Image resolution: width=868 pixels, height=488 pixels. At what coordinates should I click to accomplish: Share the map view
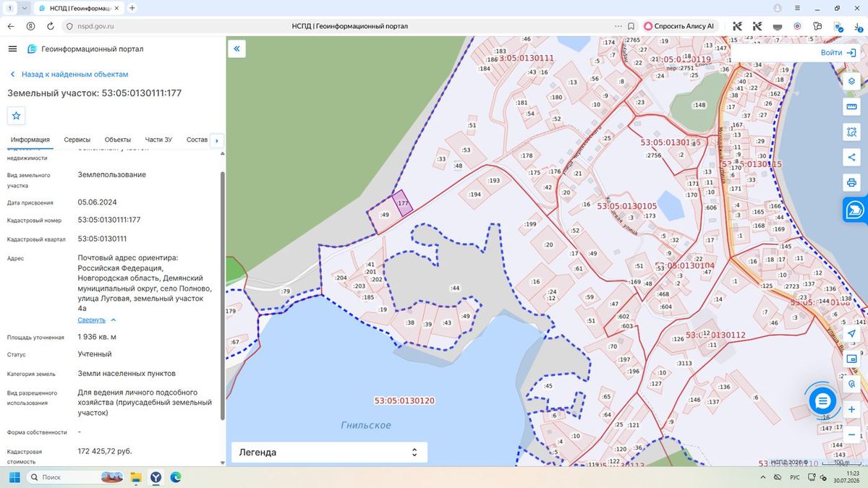(851, 157)
